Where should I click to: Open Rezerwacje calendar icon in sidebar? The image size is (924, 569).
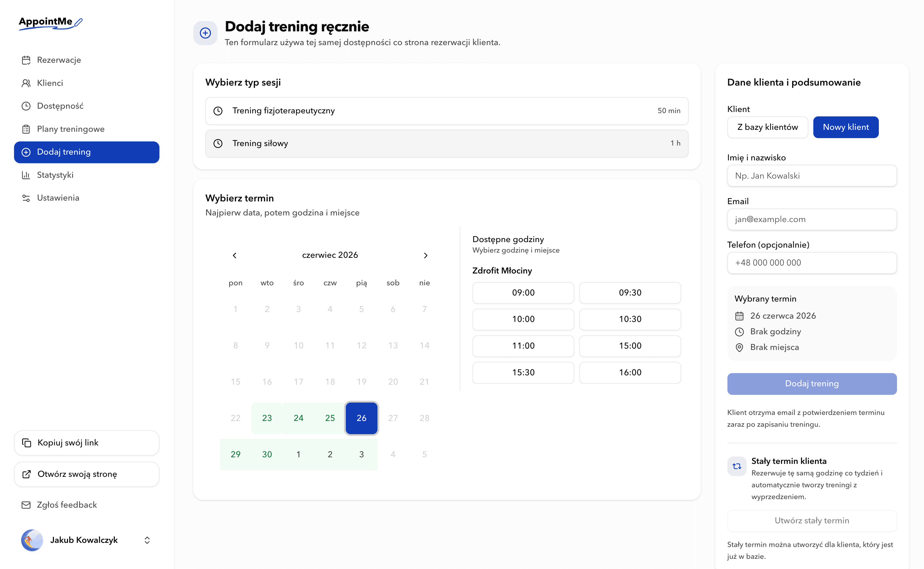click(x=26, y=60)
